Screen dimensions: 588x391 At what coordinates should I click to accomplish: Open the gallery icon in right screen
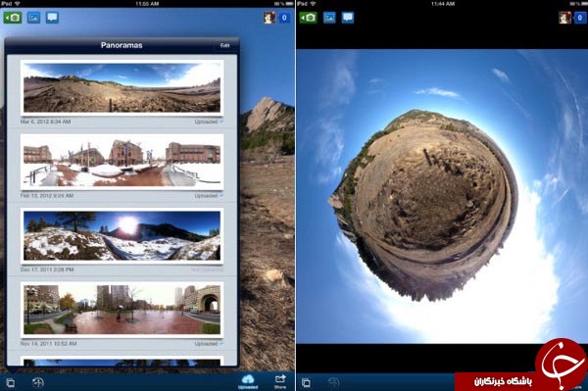[x=329, y=18]
